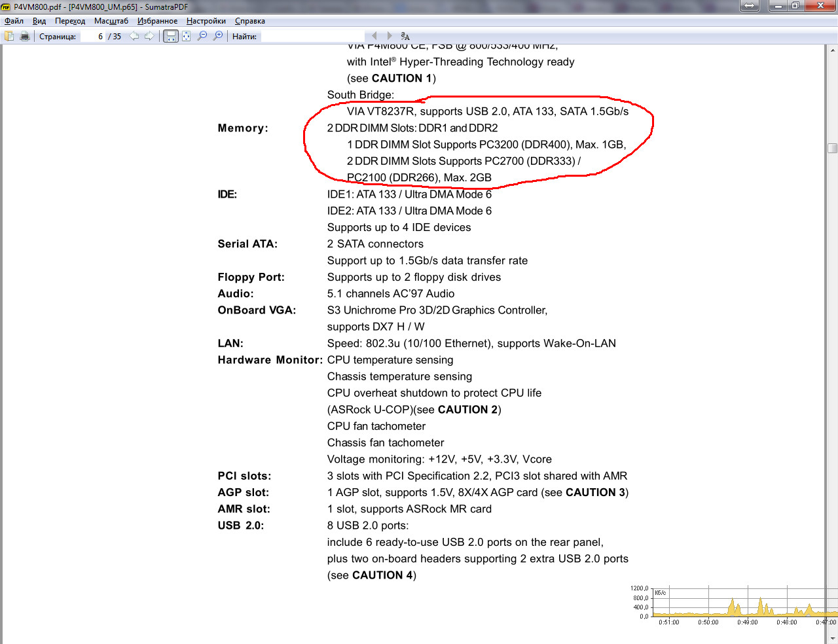Select the Fit Width continuous view icon
The height and width of the screenshot is (644, 838).
tap(170, 36)
